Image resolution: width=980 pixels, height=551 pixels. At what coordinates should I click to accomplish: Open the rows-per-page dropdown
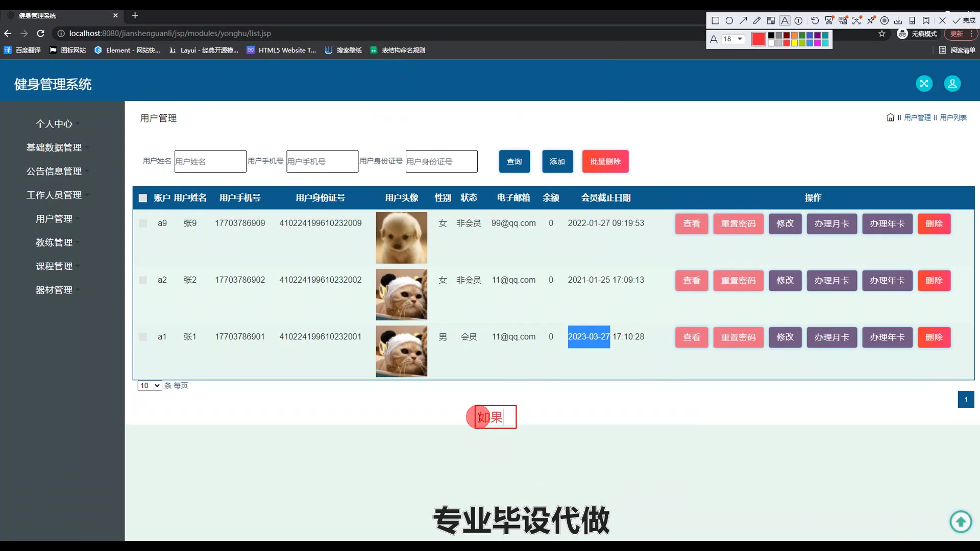[x=150, y=386]
